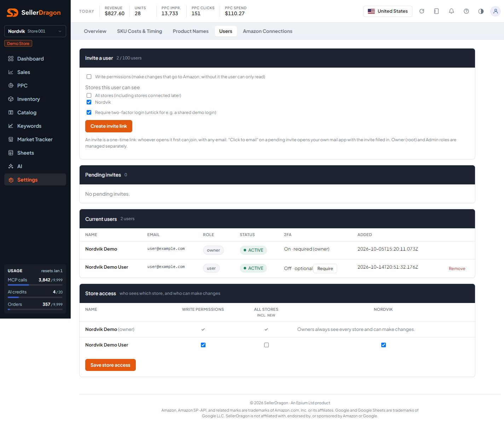Viewport: 504px width, 429px height.
Task: Open the Catalog sidebar item
Action: tap(35, 113)
